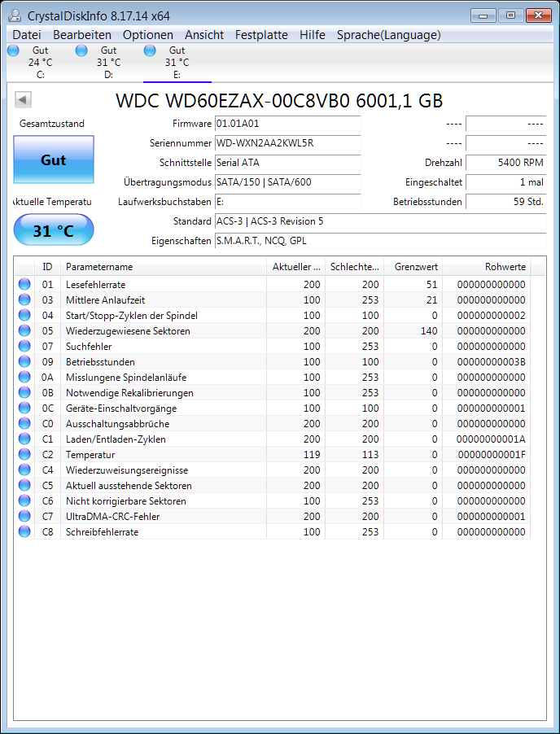Select current value 119 in Temperatur row
560x734 pixels.
pyautogui.click(x=312, y=455)
